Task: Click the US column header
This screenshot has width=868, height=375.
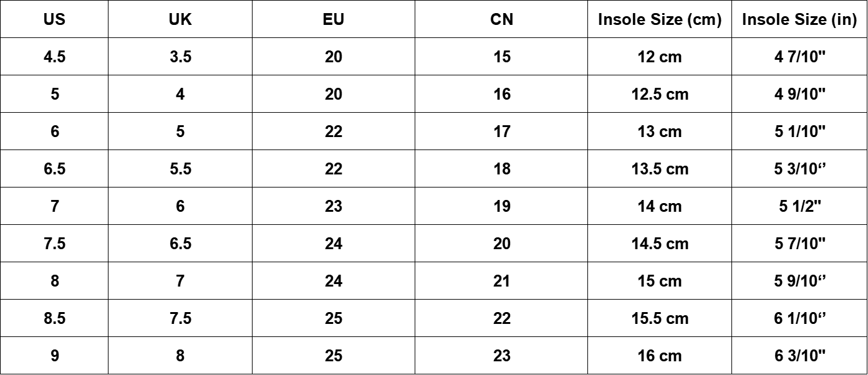Action: [x=55, y=19]
